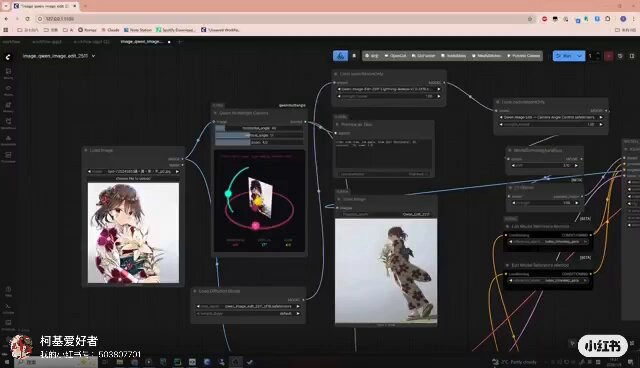Open the Claude bookmark
640x368 pixels.
(x=110, y=30)
